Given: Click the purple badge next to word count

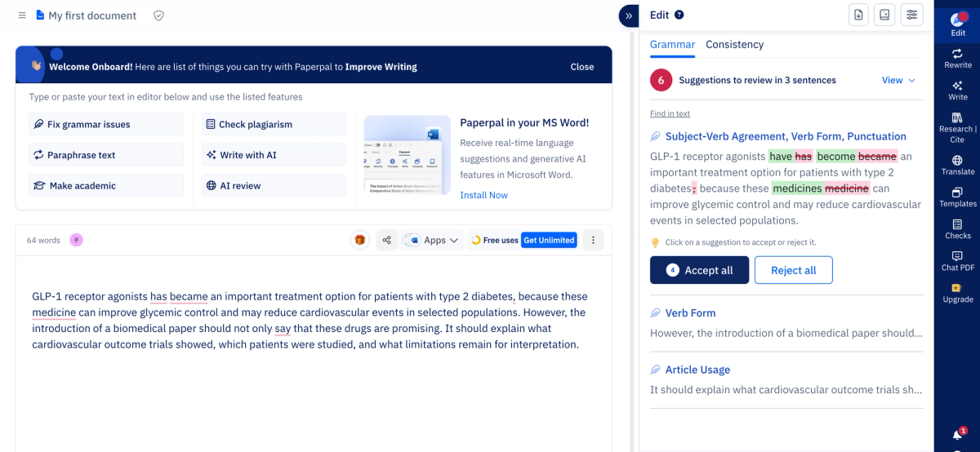Looking at the screenshot, I should (x=76, y=240).
